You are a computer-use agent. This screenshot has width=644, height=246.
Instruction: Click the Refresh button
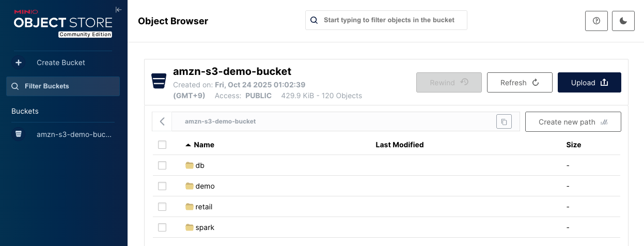pyautogui.click(x=520, y=83)
